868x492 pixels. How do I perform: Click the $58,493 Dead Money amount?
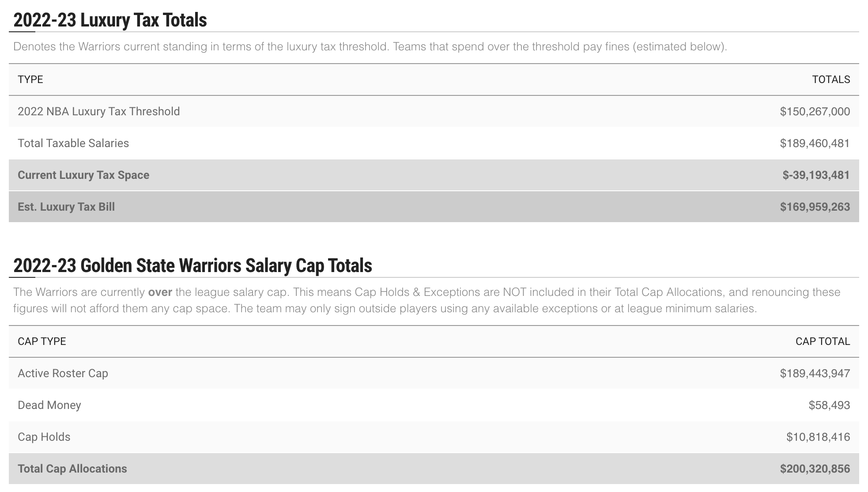(x=829, y=405)
